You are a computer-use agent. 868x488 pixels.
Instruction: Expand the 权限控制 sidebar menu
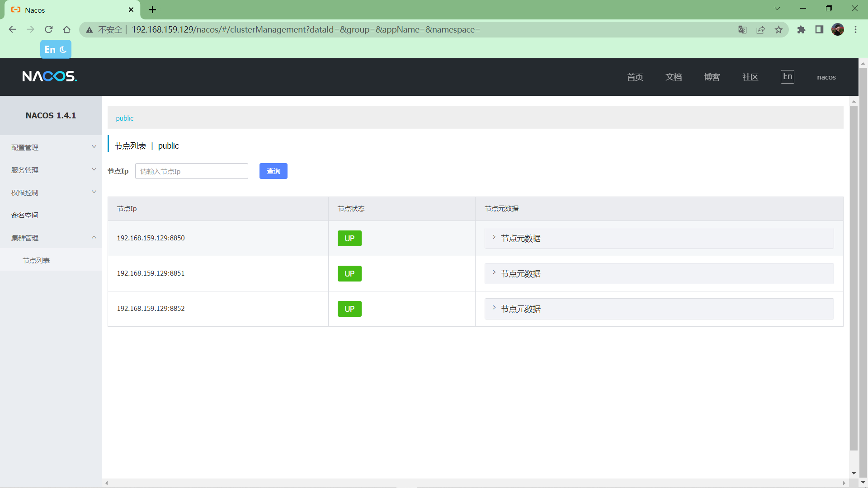(x=51, y=192)
